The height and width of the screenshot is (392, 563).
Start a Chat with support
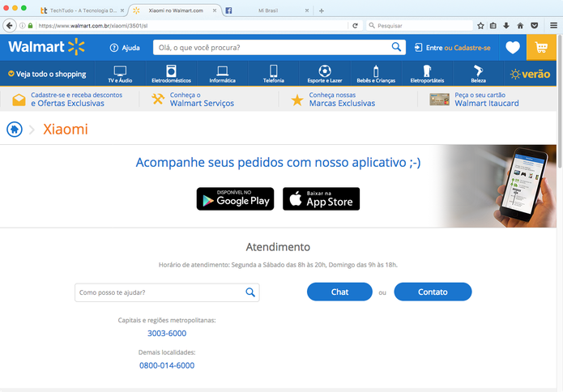click(339, 292)
